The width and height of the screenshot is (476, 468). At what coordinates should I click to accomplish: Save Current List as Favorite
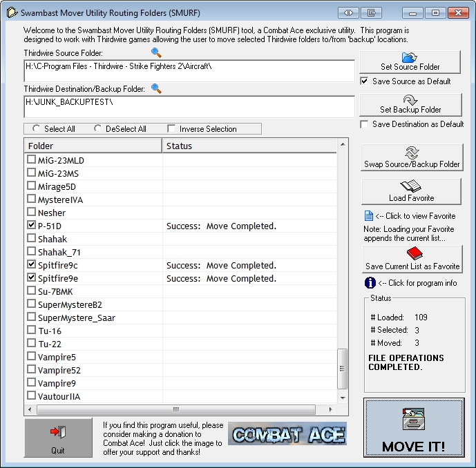point(412,260)
